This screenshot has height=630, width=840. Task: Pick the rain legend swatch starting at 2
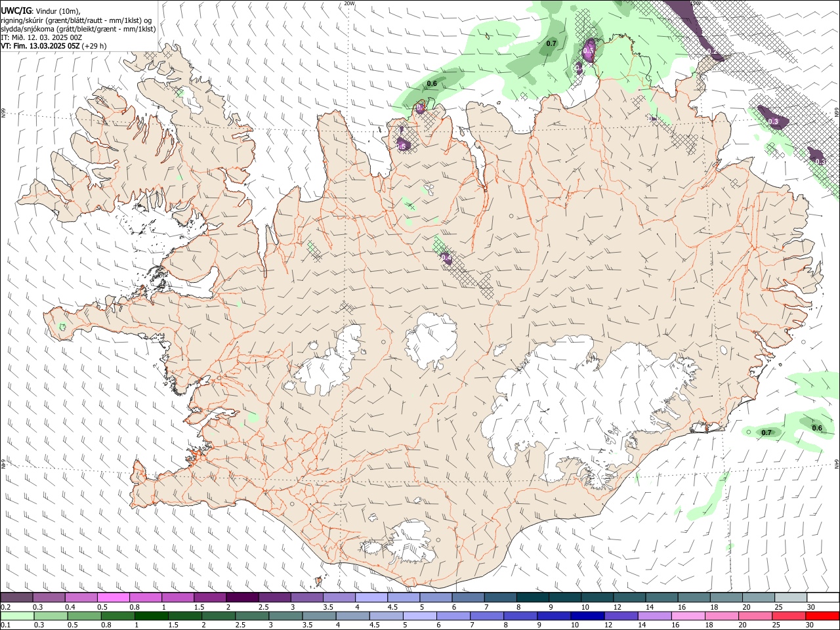point(219,616)
